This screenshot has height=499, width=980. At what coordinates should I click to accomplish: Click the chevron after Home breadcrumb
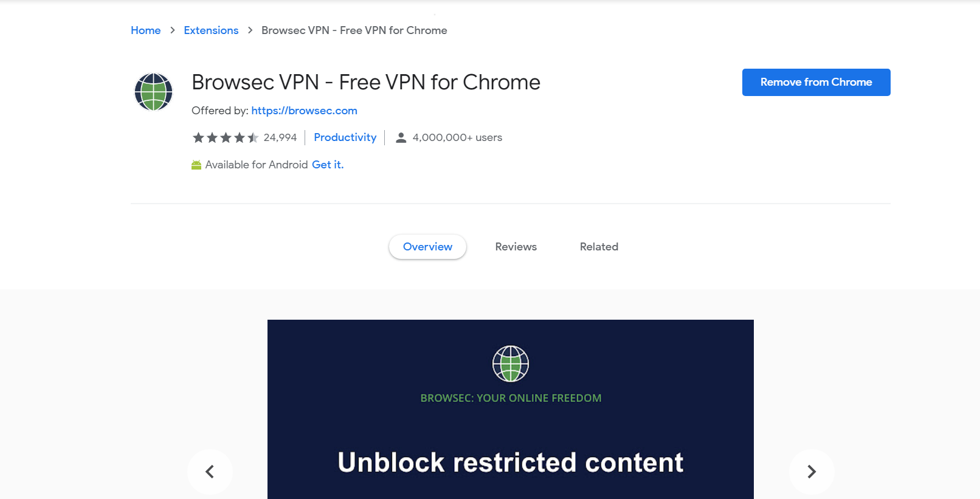(173, 30)
